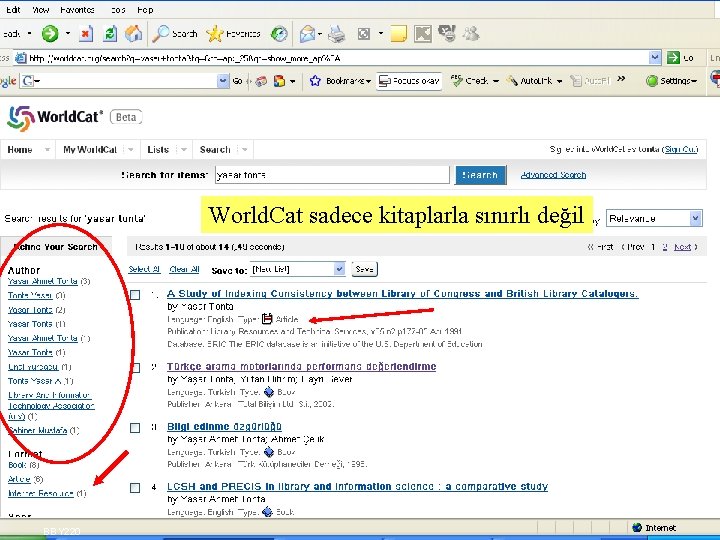Click the Search for items input field
Screen dimensions: 720x540
(332, 175)
